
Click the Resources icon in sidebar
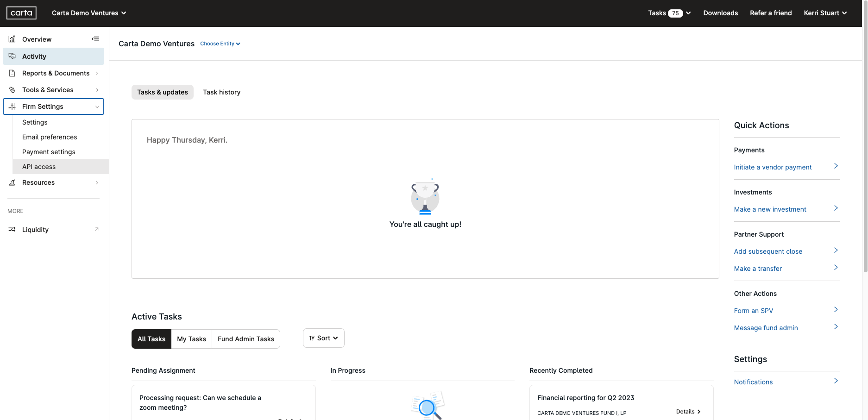coord(12,182)
